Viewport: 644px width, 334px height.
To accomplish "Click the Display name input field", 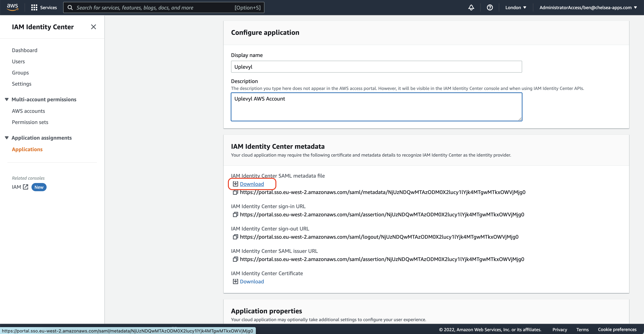I will coord(376,67).
